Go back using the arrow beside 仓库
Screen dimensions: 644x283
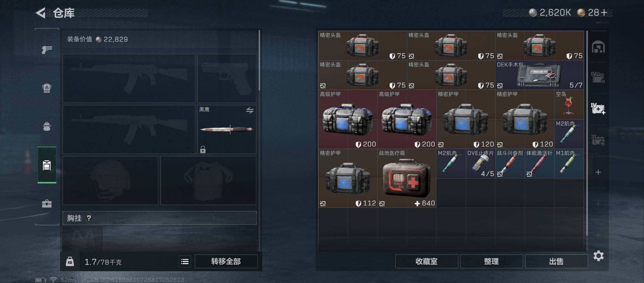pyautogui.click(x=41, y=13)
